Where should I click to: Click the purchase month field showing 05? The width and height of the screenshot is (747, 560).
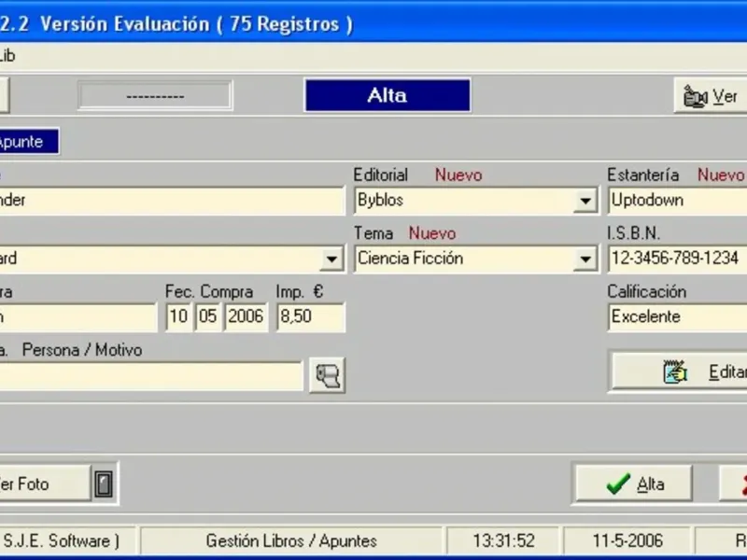[207, 316]
